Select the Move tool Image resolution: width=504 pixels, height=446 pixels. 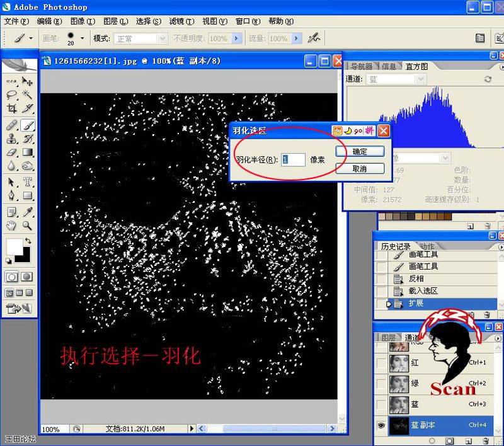click(27, 81)
